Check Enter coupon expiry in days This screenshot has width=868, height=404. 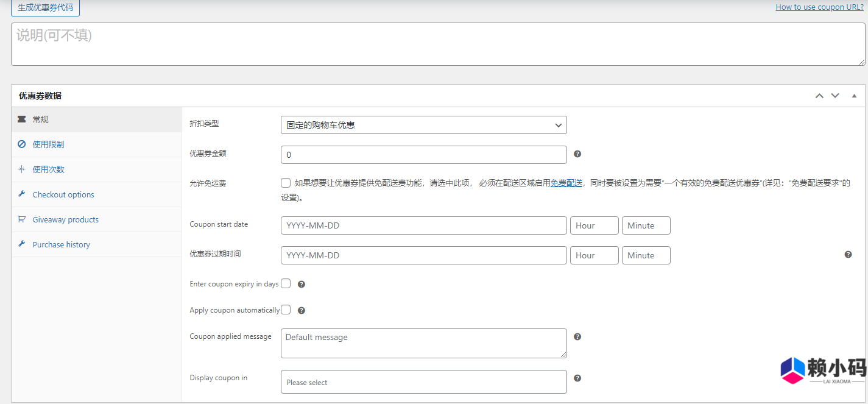286,283
